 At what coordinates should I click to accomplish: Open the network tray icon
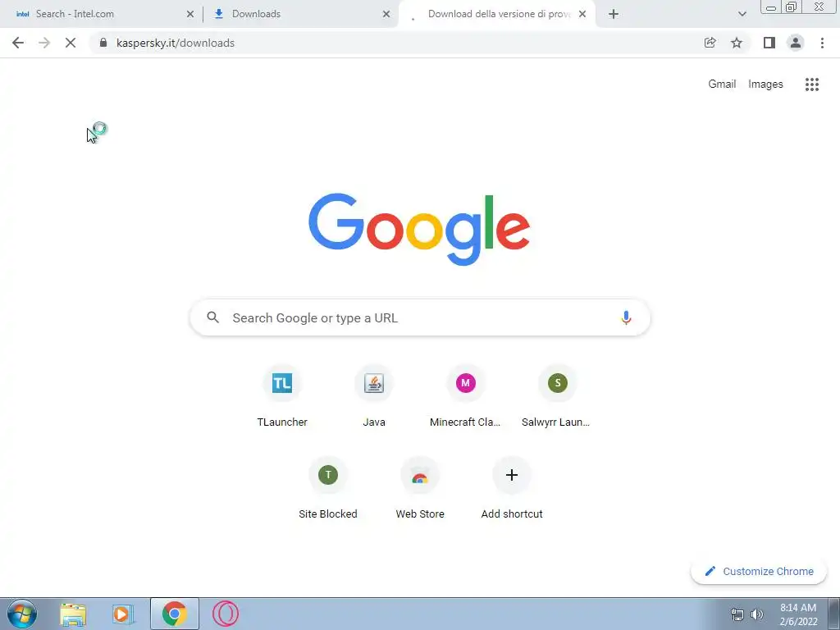click(737, 614)
